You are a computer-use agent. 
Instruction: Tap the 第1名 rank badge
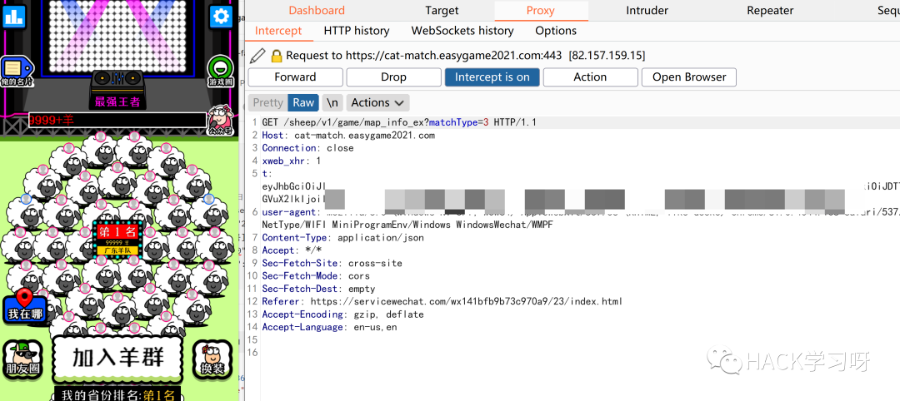click(117, 239)
